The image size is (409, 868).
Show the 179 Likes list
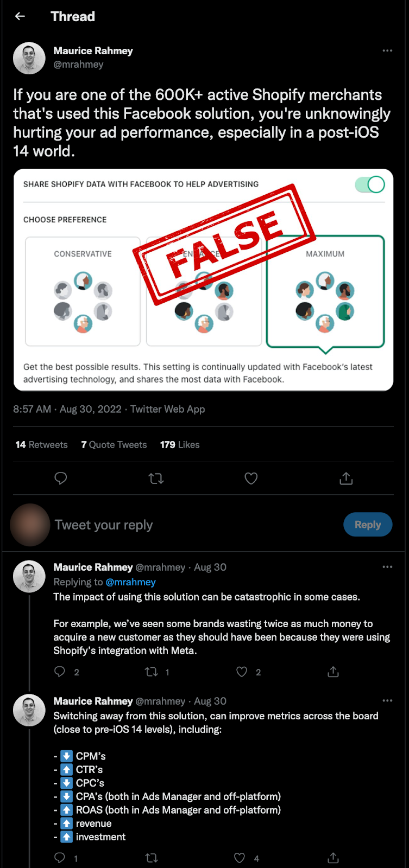point(180,445)
